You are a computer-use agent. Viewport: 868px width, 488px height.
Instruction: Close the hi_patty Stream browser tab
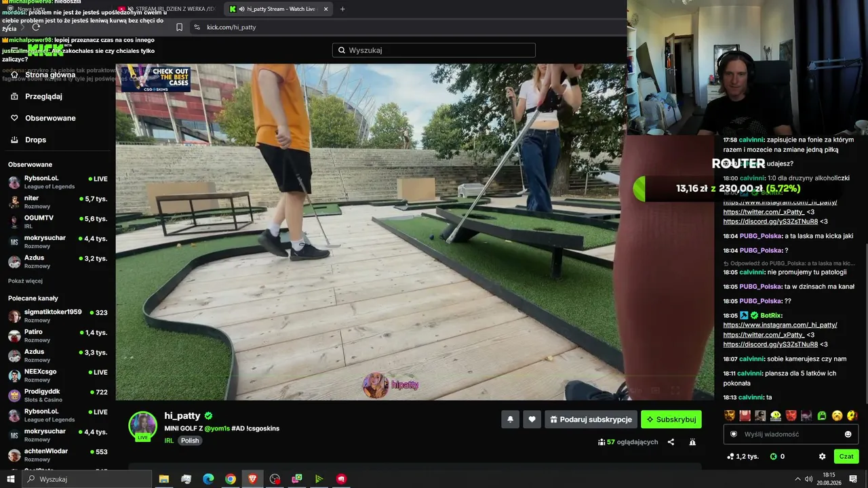click(325, 9)
